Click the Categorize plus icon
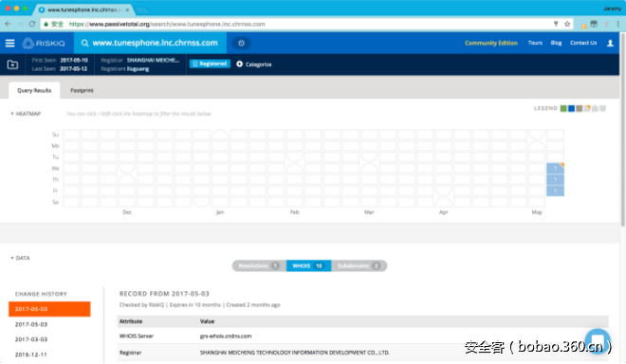626x364 pixels. [240, 64]
